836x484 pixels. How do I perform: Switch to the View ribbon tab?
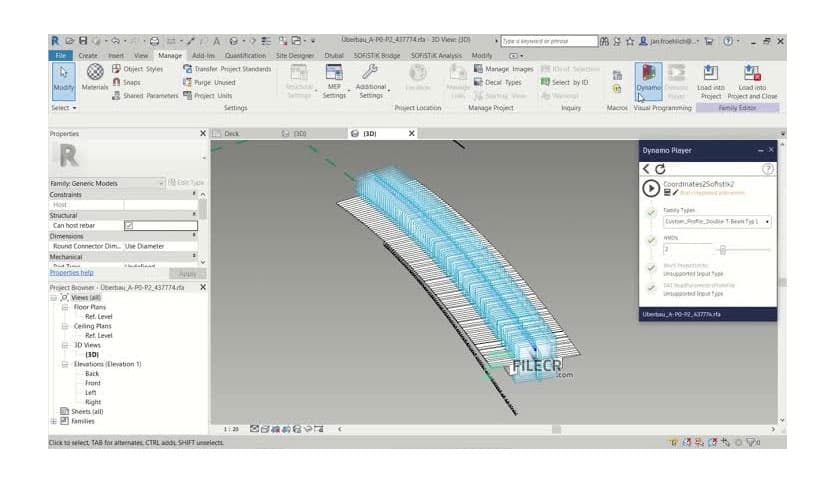click(x=141, y=55)
